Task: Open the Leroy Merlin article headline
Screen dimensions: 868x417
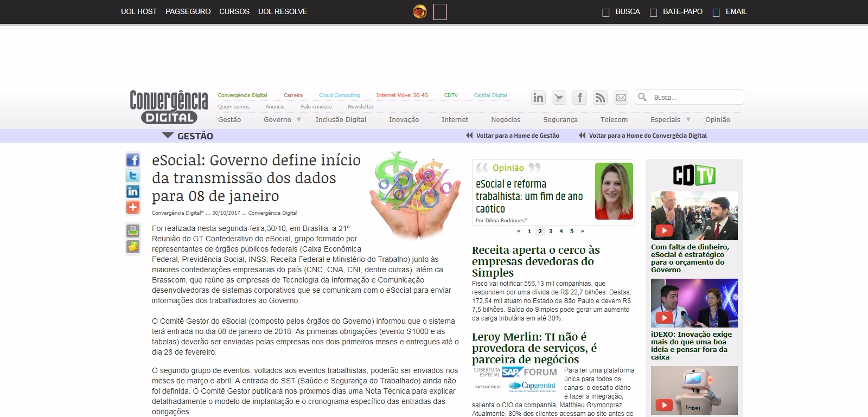Action: pyautogui.click(x=534, y=348)
